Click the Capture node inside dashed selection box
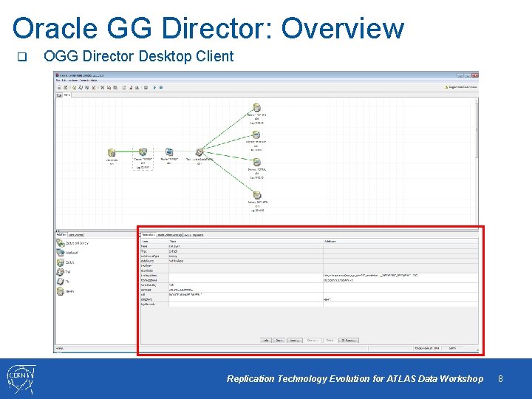This screenshot has width=532, height=399. point(143,152)
